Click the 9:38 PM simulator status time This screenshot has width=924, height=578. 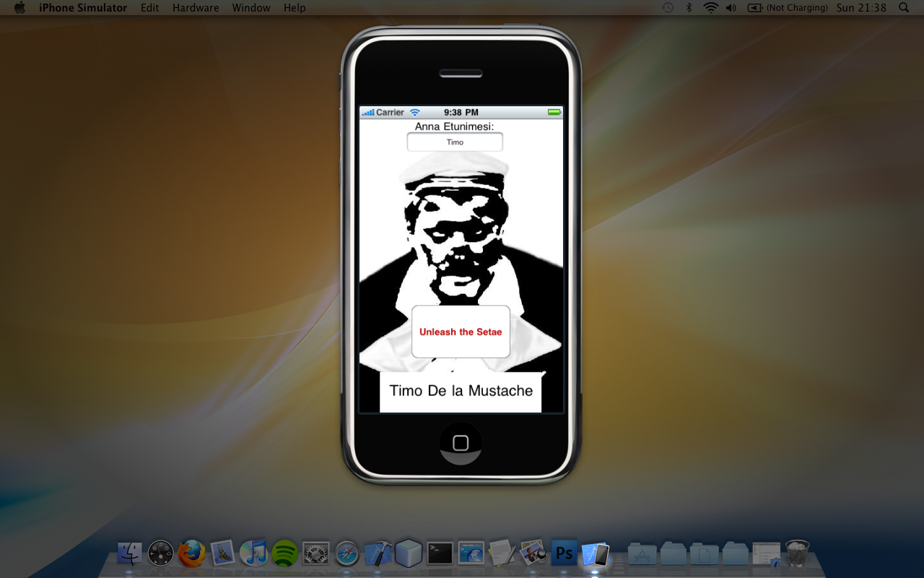tap(461, 113)
